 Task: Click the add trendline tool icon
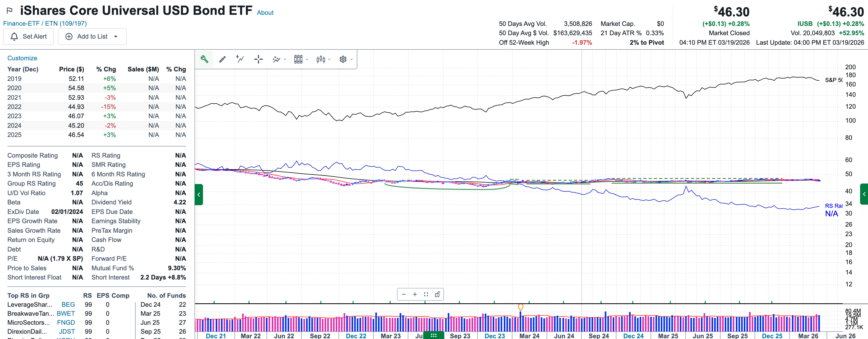[240, 59]
